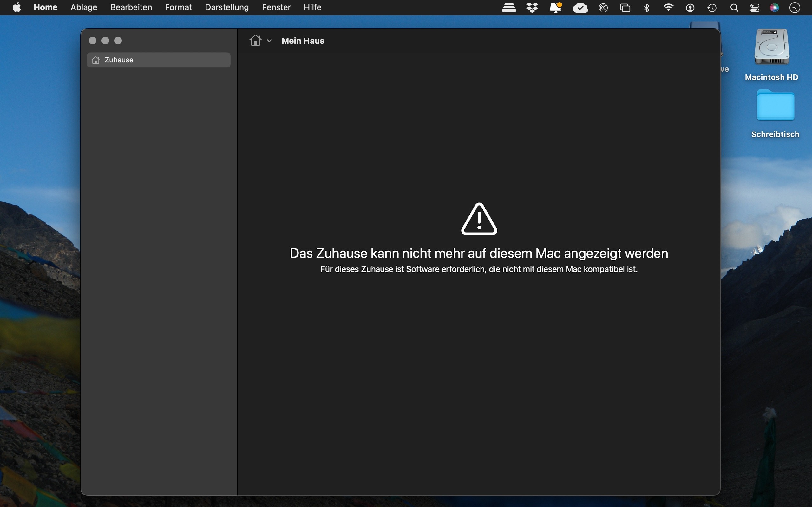Open the Format menu

pyautogui.click(x=178, y=7)
